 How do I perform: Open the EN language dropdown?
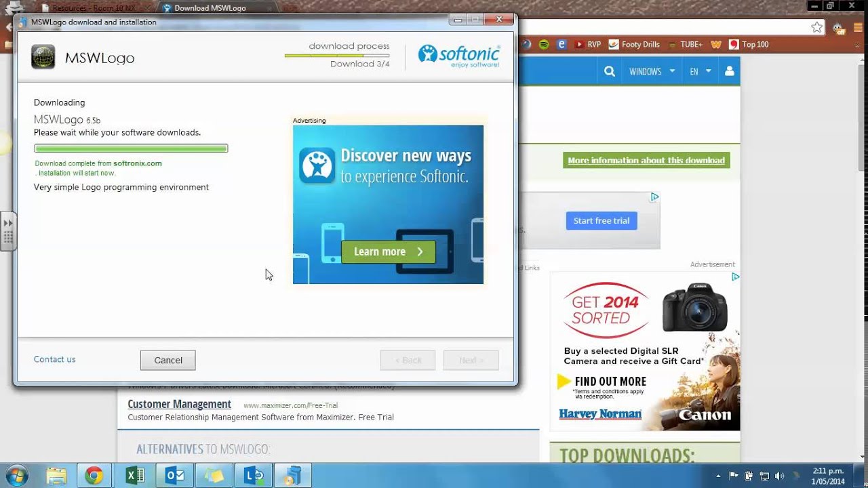pos(701,71)
